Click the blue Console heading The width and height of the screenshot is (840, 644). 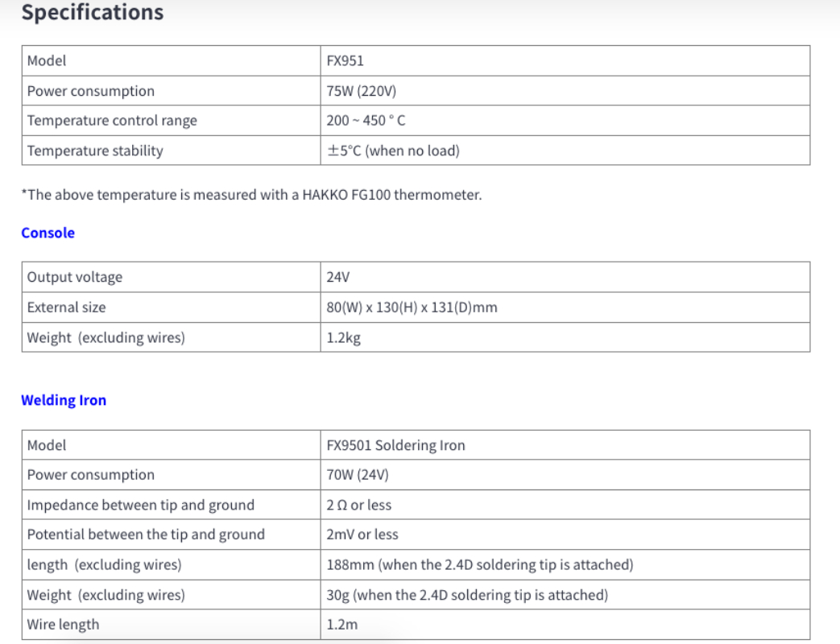[x=48, y=233]
